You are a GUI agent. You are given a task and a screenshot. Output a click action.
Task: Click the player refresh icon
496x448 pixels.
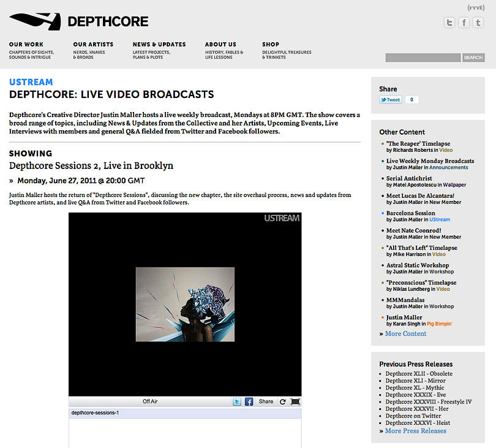pos(283,401)
